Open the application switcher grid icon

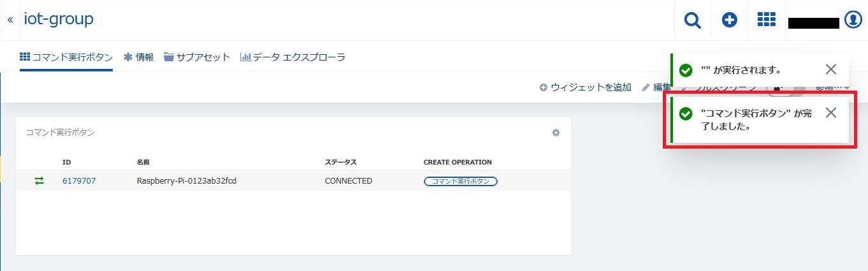[x=766, y=20]
